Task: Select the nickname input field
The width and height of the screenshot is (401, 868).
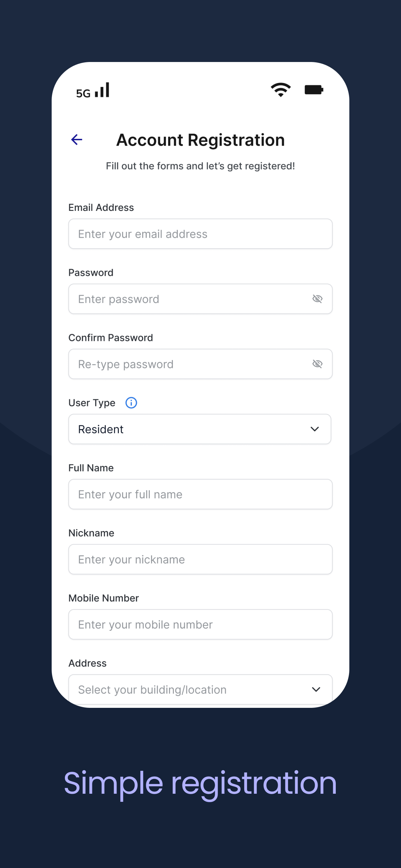Action: pyautogui.click(x=200, y=559)
